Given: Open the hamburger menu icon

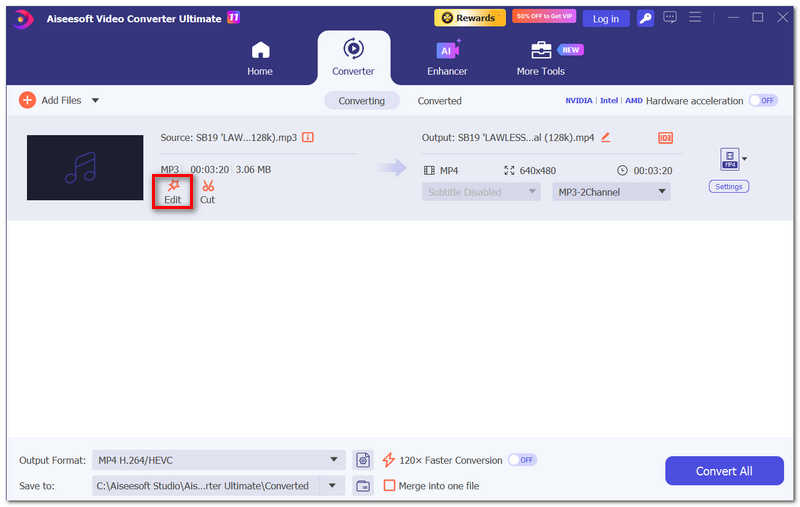Looking at the screenshot, I should pos(694,17).
